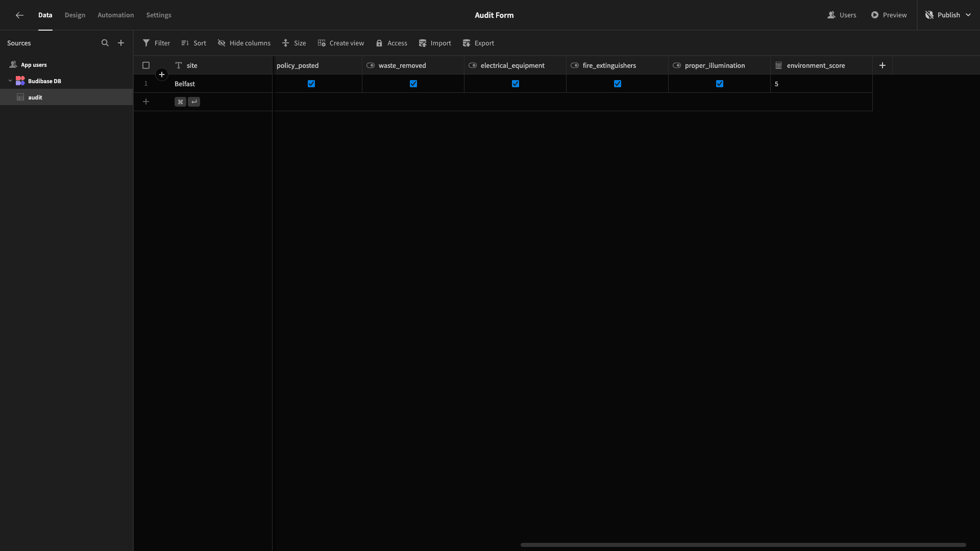980x551 pixels.
Task: Click the waste_removed column header
Action: (413, 65)
